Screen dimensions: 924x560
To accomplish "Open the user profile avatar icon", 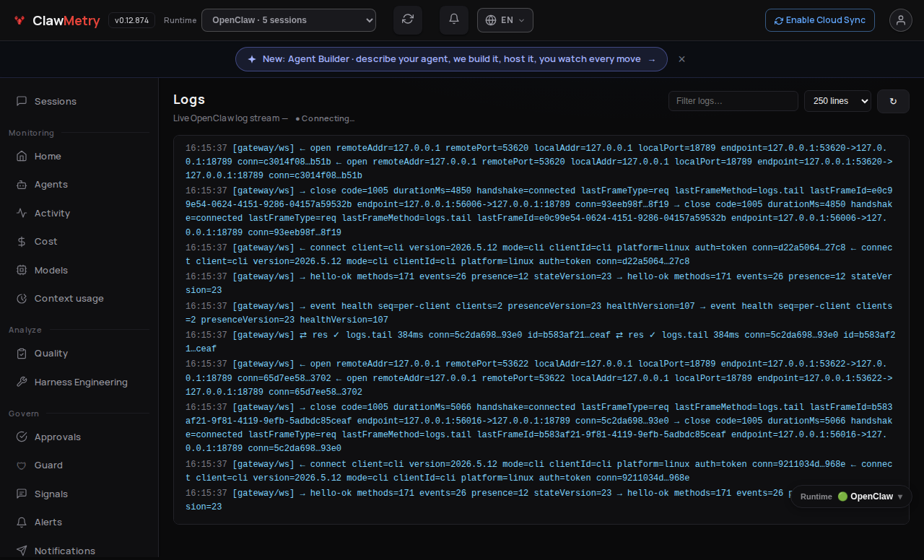I will pyautogui.click(x=901, y=20).
